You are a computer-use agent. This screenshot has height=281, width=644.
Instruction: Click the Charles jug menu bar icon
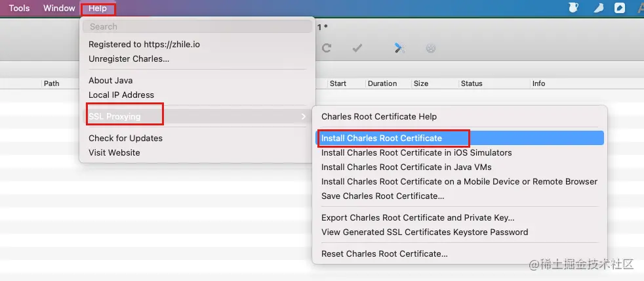(x=573, y=8)
